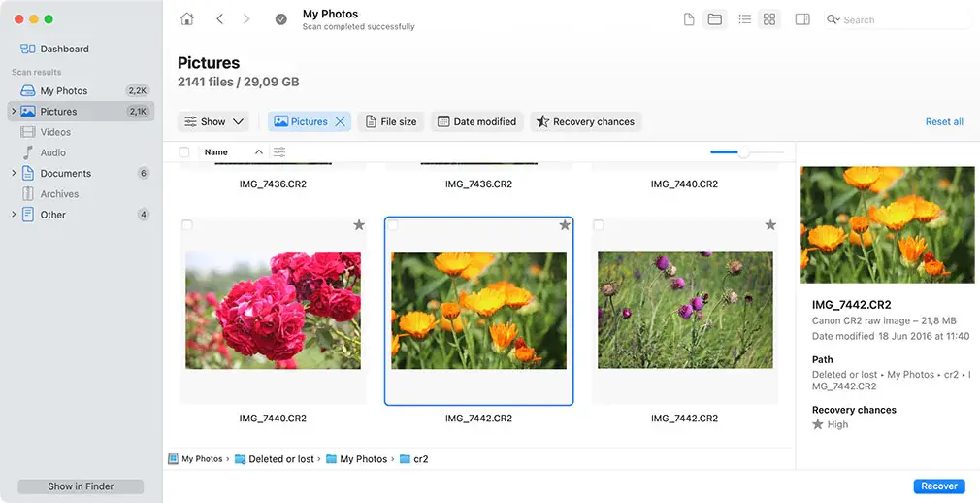Go back with the left arrow
Image resolution: width=980 pixels, height=503 pixels.
pos(220,19)
